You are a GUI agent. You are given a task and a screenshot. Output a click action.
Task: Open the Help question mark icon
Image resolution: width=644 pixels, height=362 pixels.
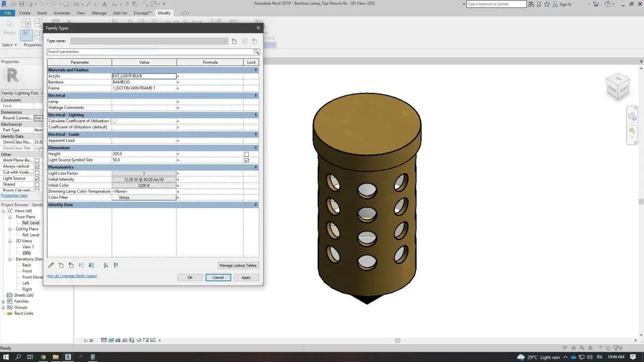608,4
